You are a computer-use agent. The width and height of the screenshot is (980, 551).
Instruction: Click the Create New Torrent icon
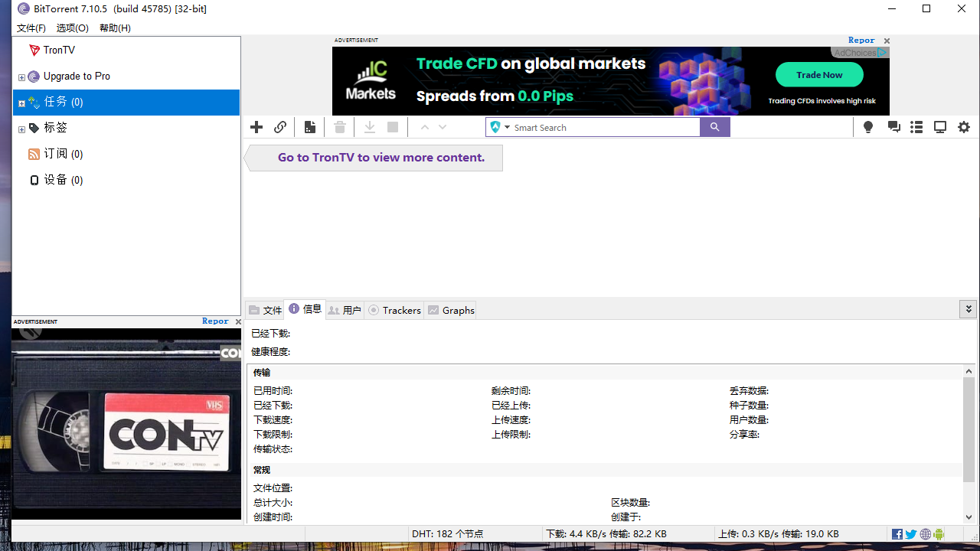coord(309,127)
